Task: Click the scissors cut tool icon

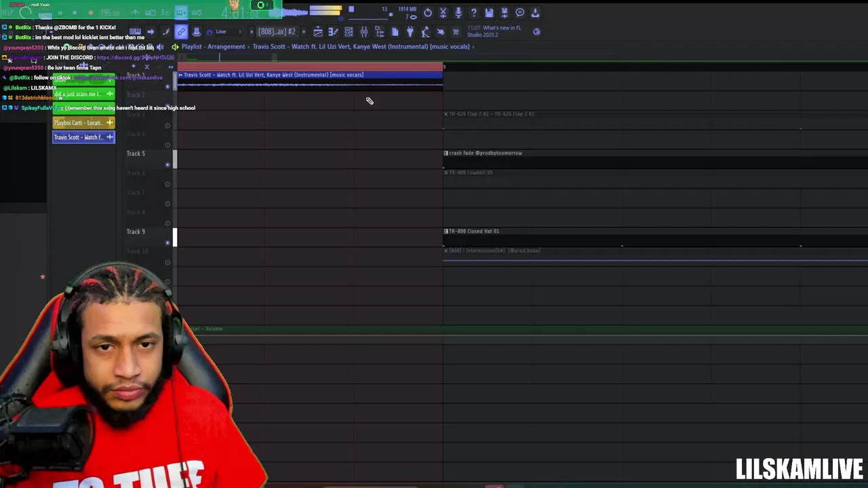Action: [x=443, y=12]
